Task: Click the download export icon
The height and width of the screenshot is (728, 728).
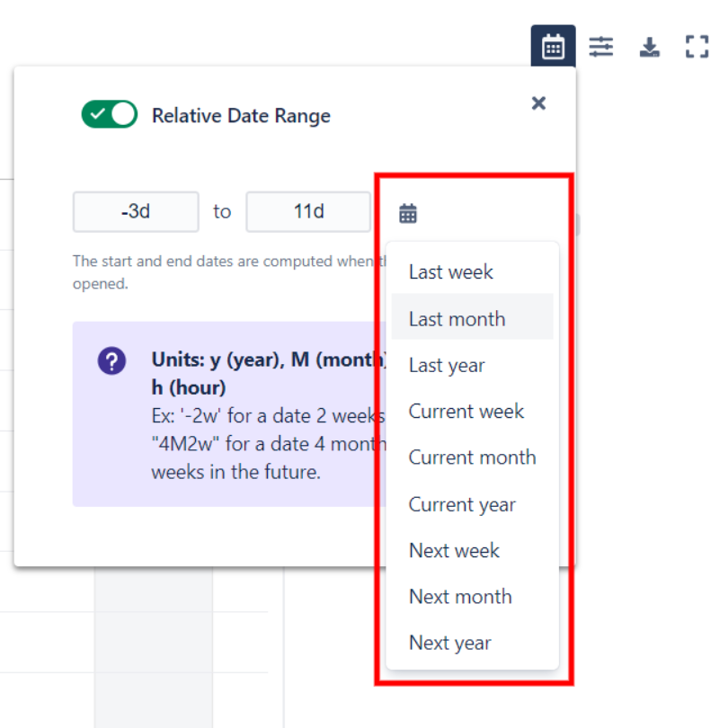Action: tap(649, 47)
